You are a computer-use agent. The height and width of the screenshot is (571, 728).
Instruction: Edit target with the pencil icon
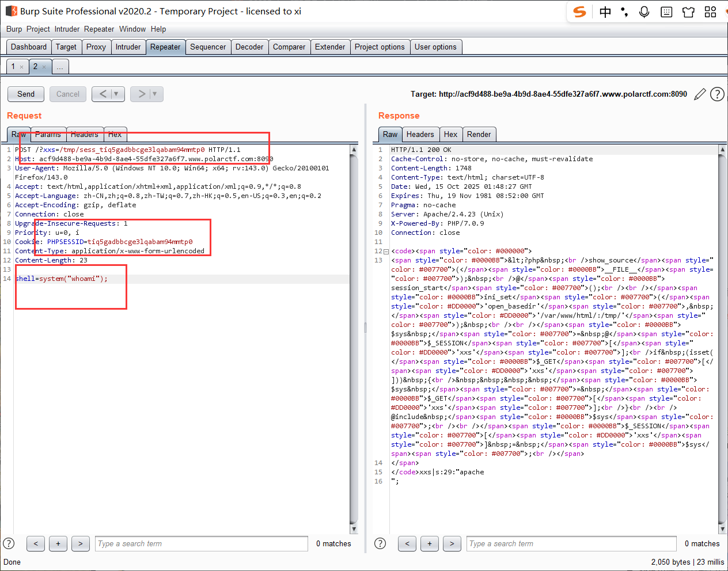[x=700, y=94]
